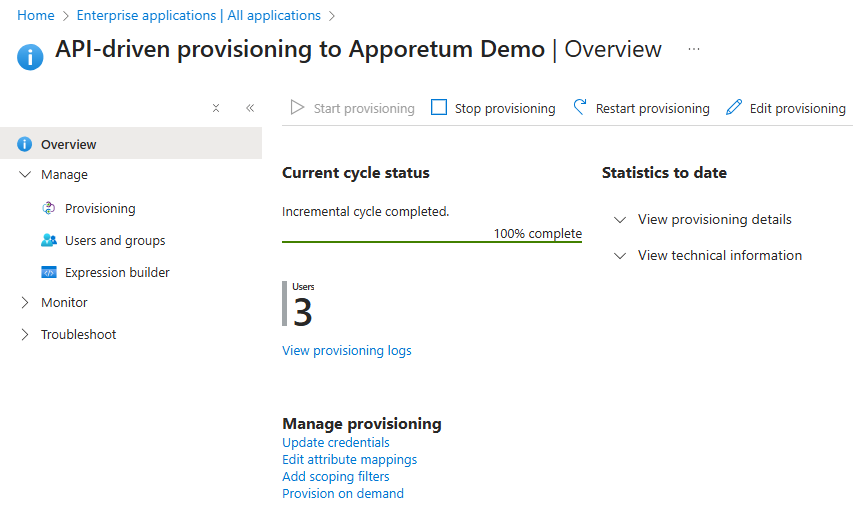
Task: Collapse the Manage section chevron
Action: [x=25, y=174]
